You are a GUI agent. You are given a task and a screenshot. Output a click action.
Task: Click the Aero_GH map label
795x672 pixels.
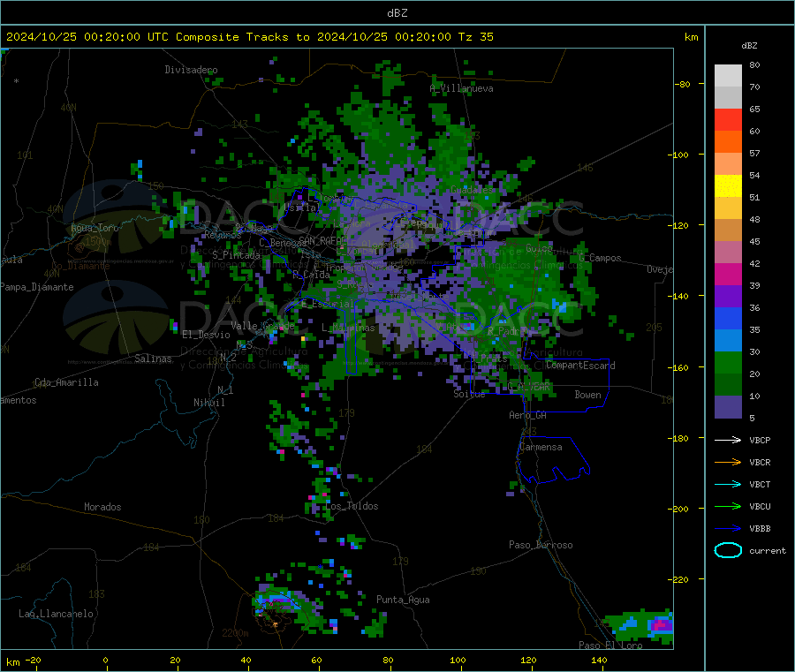click(x=528, y=415)
